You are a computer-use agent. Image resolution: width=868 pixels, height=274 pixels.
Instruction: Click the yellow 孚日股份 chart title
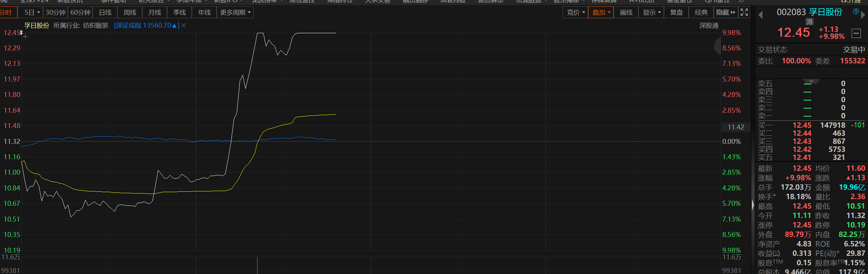pyautogui.click(x=37, y=26)
